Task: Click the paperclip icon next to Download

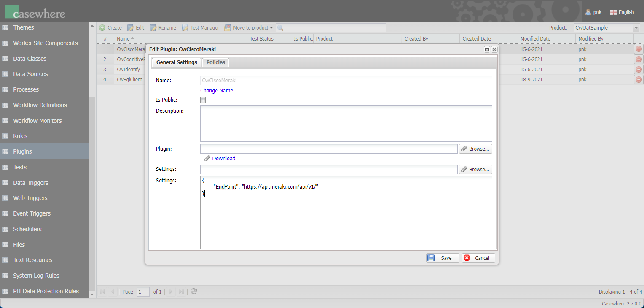Action: click(207, 158)
